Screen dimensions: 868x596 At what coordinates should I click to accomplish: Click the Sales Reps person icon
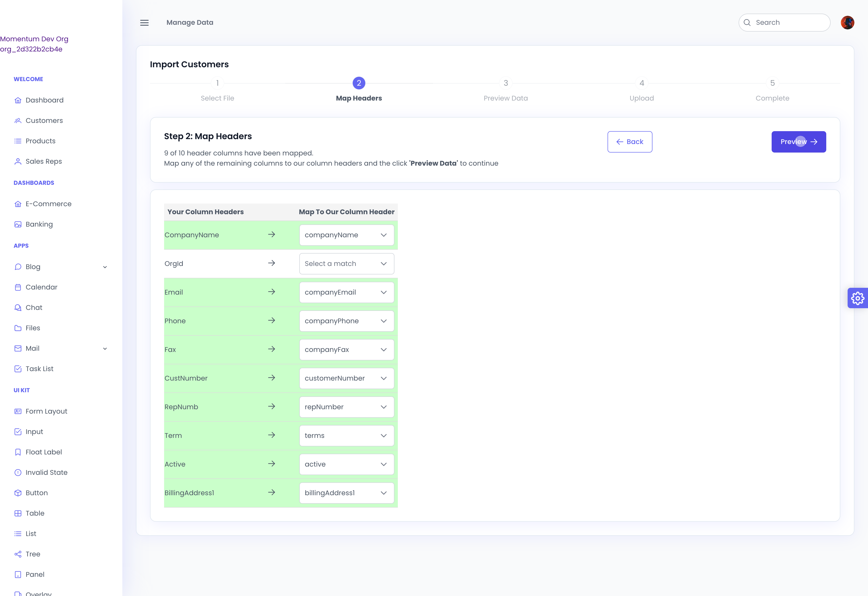18,162
